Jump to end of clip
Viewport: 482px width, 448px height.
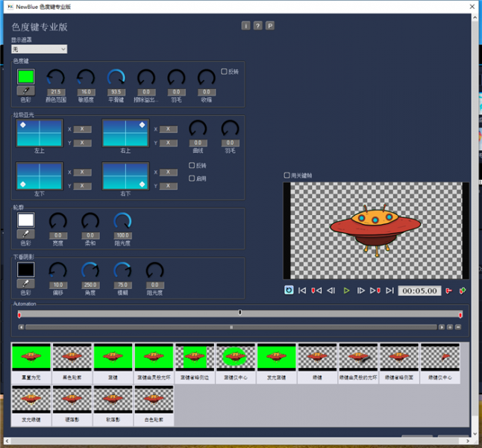pos(389,290)
